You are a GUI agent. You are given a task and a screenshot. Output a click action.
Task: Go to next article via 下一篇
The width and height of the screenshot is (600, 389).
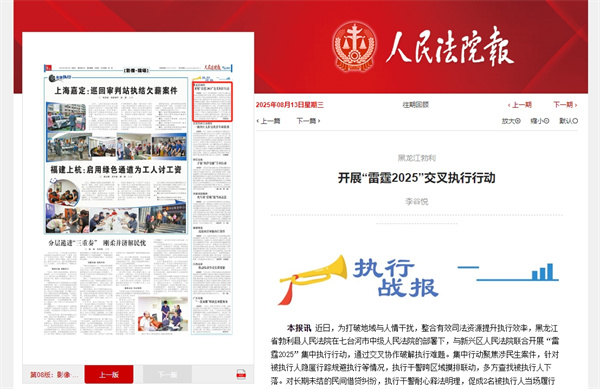(x=308, y=121)
